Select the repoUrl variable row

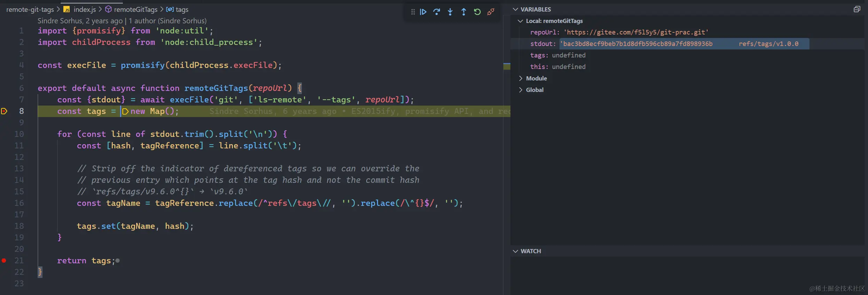[x=687, y=32]
